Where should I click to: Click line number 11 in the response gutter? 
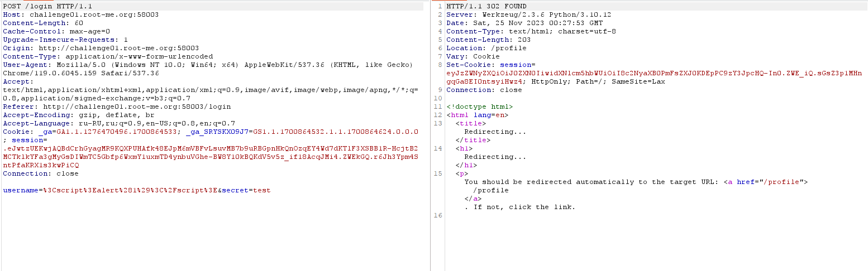click(x=437, y=107)
